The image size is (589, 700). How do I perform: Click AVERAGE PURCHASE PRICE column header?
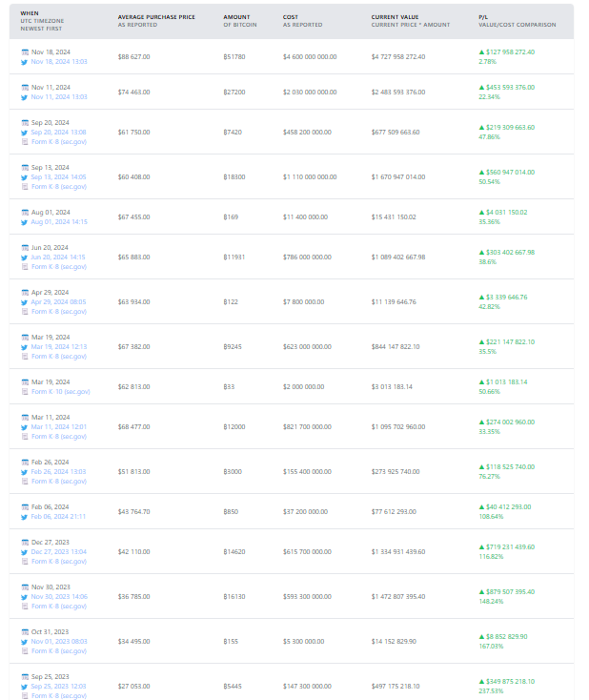[156, 21]
